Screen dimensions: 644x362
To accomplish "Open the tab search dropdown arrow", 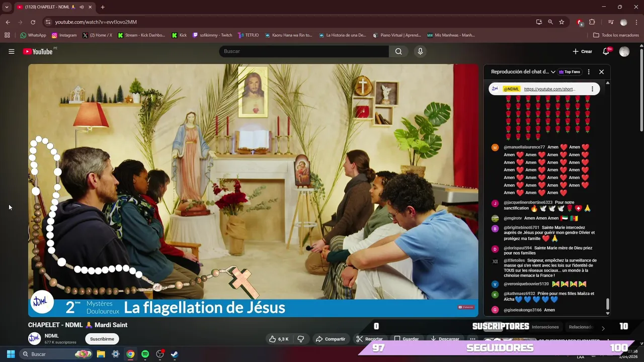I will 7,7.
